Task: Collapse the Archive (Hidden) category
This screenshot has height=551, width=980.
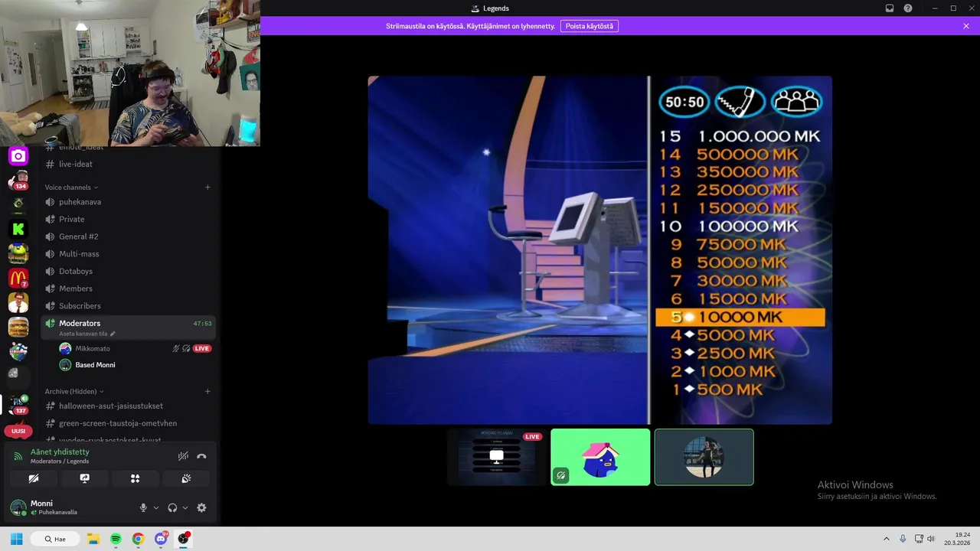Action: (x=74, y=392)
